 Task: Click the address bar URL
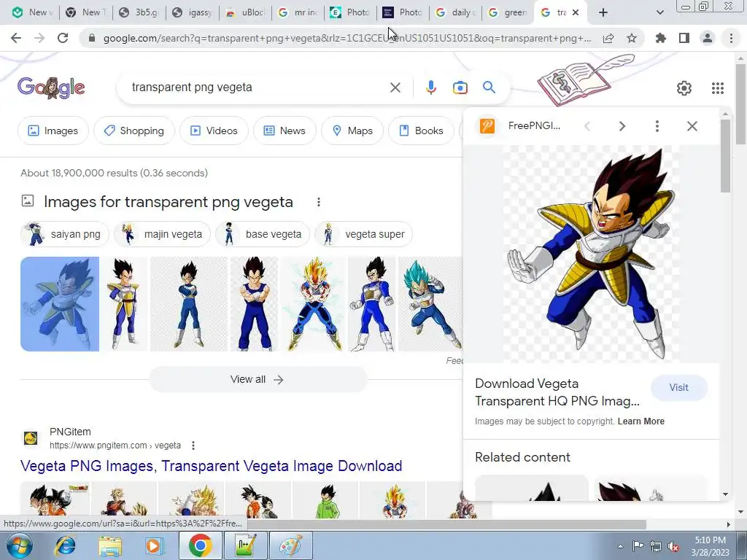point(347,38)
